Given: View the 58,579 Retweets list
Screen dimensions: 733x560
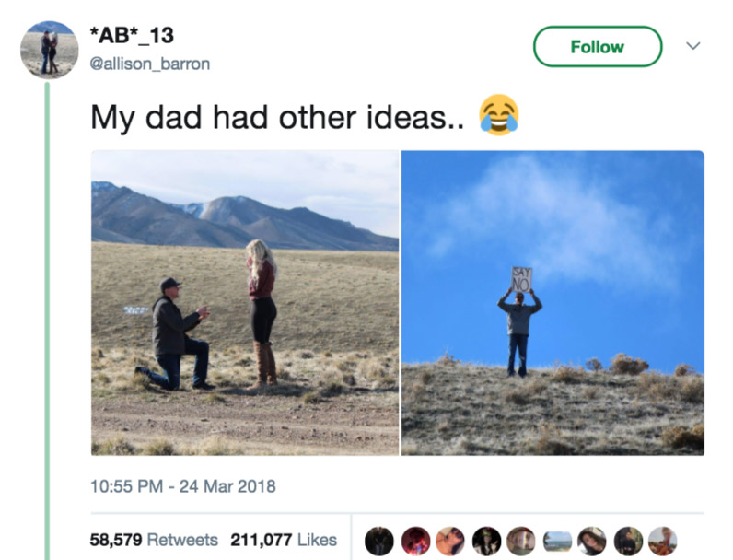Looking at the screenshot, I should click(x=154, y=540).
